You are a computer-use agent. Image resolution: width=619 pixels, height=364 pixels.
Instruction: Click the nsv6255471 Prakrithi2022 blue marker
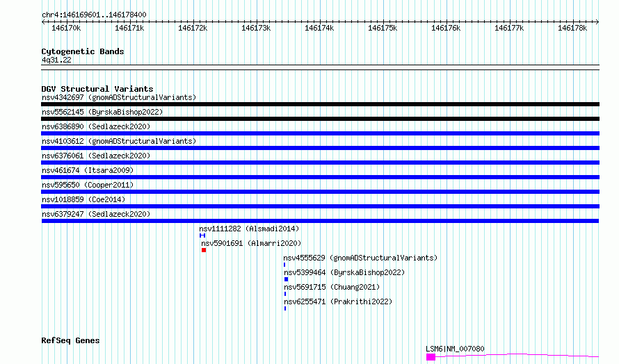[285, 308]
